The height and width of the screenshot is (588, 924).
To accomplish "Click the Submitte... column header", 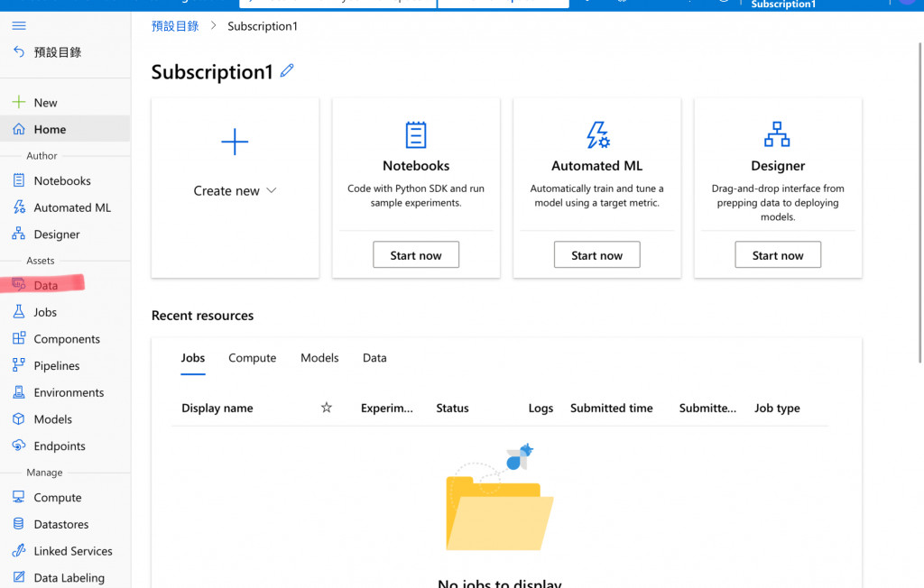I will click(x=707, y=408).
